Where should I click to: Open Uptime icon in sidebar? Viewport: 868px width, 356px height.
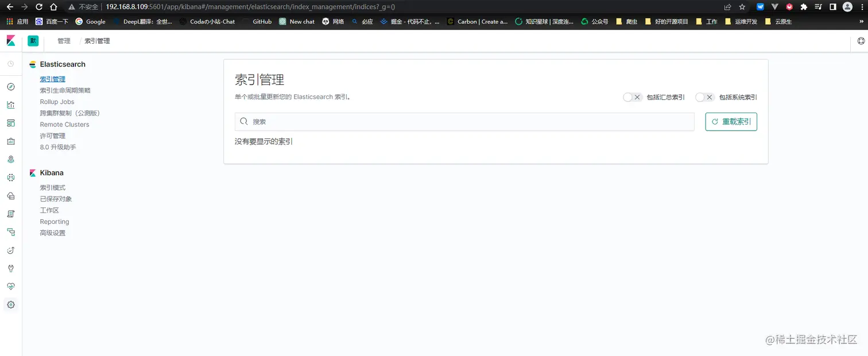pyautogui.click(x=10, y=250)
